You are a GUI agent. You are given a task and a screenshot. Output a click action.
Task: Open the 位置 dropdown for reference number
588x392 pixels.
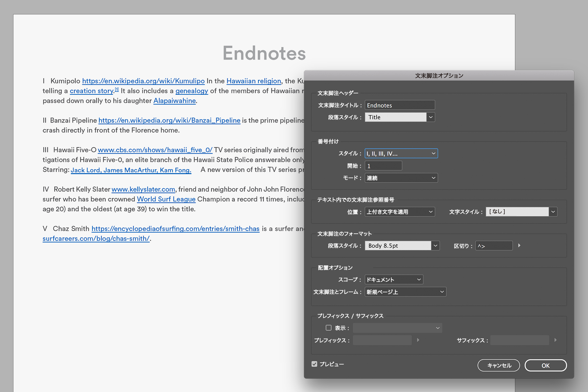[400, 212]
